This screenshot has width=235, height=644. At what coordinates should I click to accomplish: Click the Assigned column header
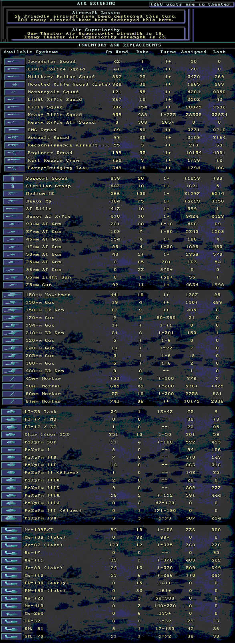194,52
